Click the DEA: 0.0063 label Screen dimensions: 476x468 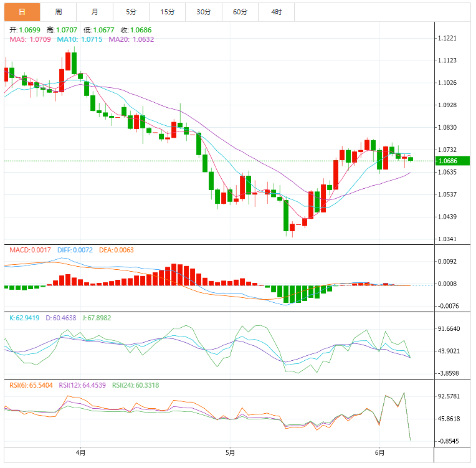click(x=117, y=251)
